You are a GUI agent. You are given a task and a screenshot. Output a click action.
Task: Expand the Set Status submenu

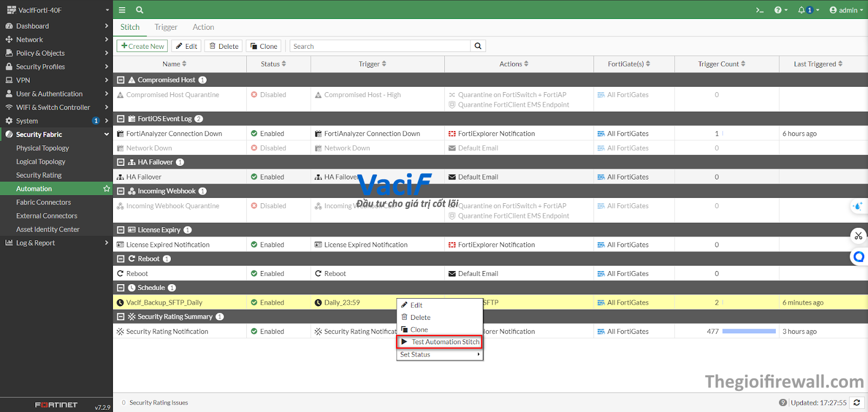439,355
